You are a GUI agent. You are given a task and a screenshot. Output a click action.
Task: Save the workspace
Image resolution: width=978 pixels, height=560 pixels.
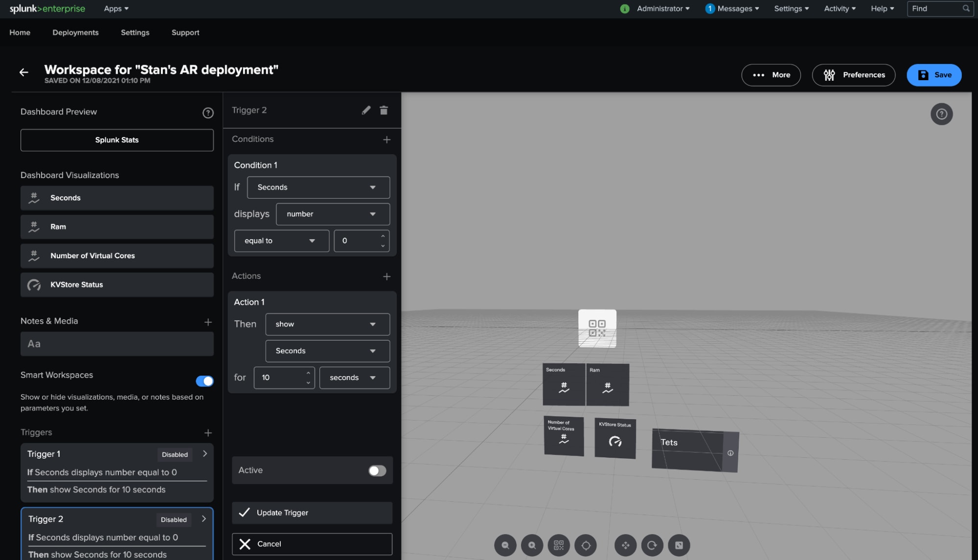[934, 75]
